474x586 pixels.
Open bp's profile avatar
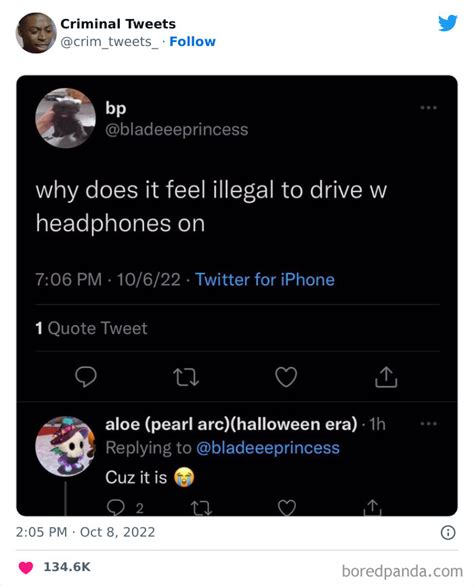tap(65, 118)
